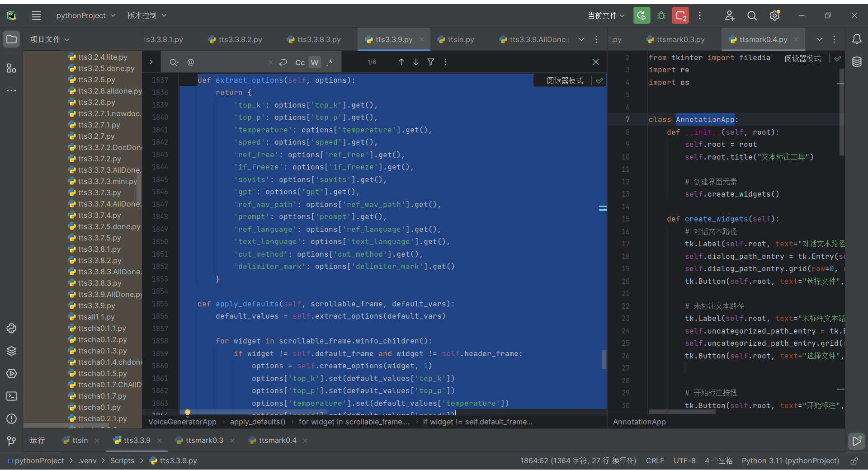Open the main hamburger menu
868x470 pixels.
click(36, 15)
